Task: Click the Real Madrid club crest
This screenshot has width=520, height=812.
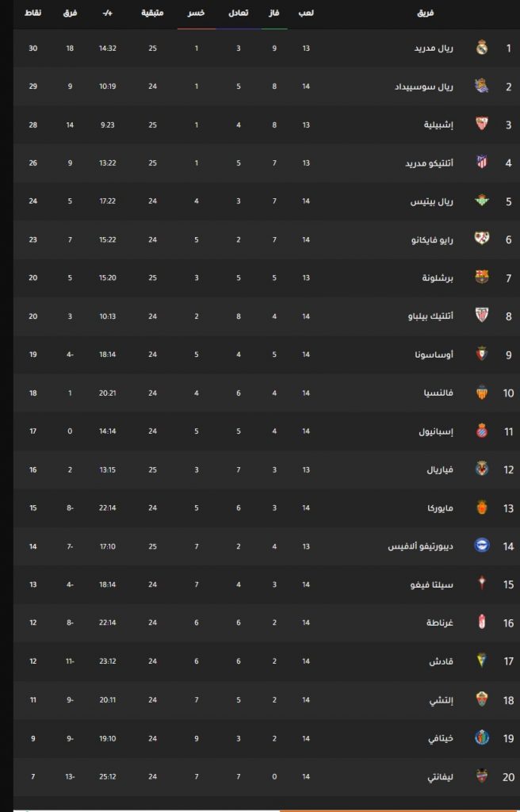Action: 482,48
